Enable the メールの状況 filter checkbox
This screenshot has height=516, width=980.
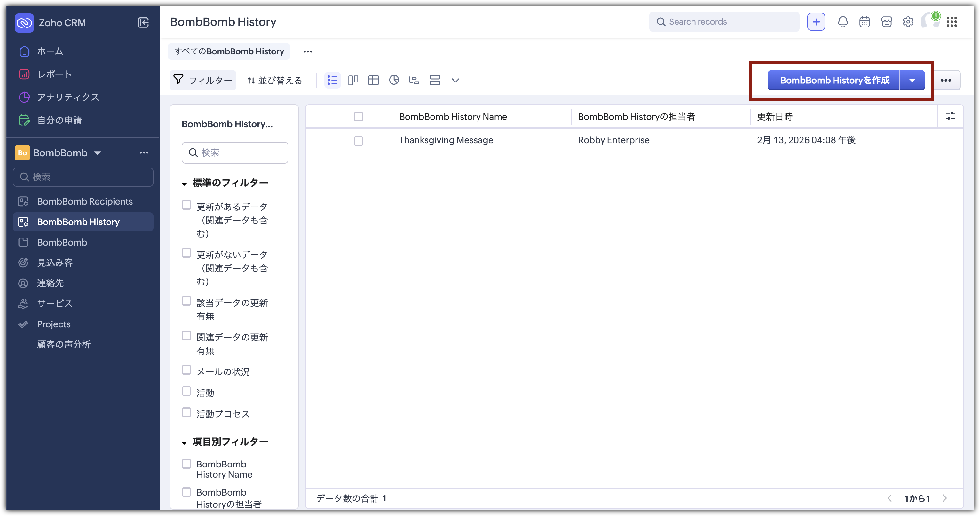coord(186,370)
